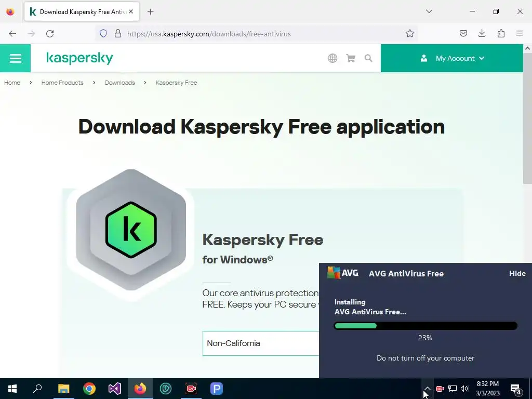Open the clock showing 8:32 PM
Viewport: 532px width, 399px height.
pos(487,389)
